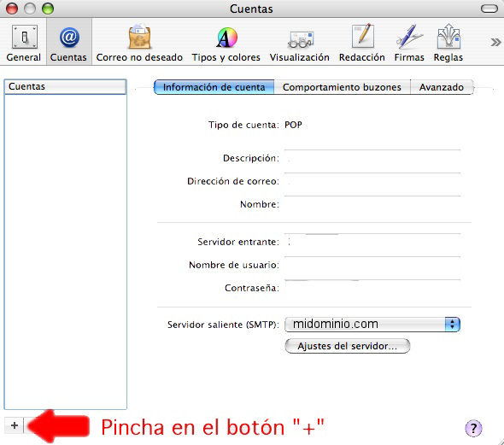Viewport: 504px width, 445px height.
Task: Select the Información de cuenta tab
Action: pos(214,87)
